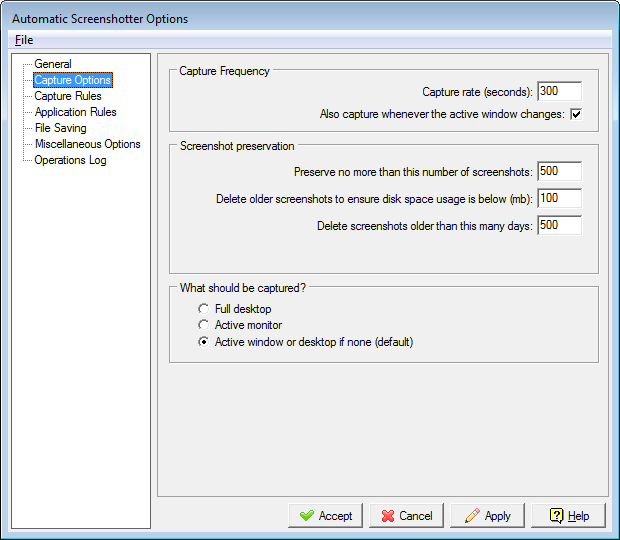Click the Capture rate seconds field
The height and width of the screenshot is (540, 620).
[559, 91]
